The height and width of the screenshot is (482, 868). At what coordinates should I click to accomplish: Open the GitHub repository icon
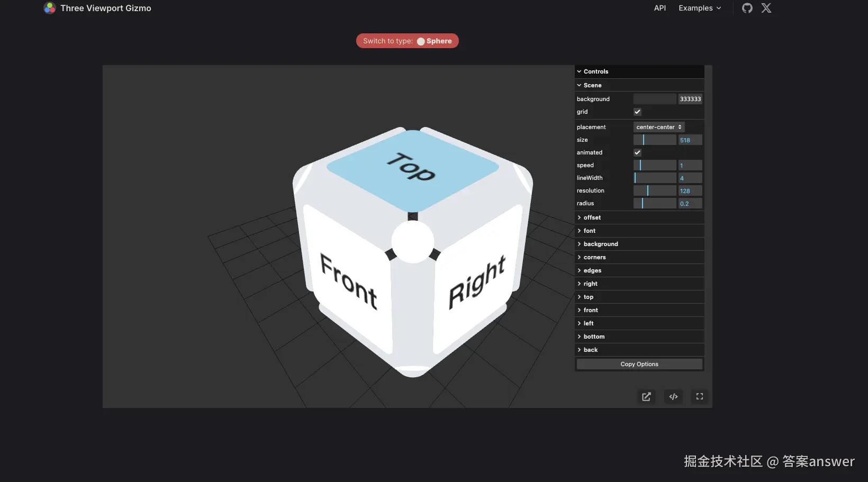coord(747,8)
